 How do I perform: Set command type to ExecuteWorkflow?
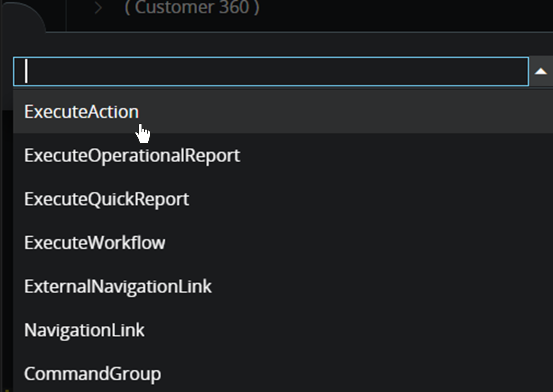click(x=95, y=243)
